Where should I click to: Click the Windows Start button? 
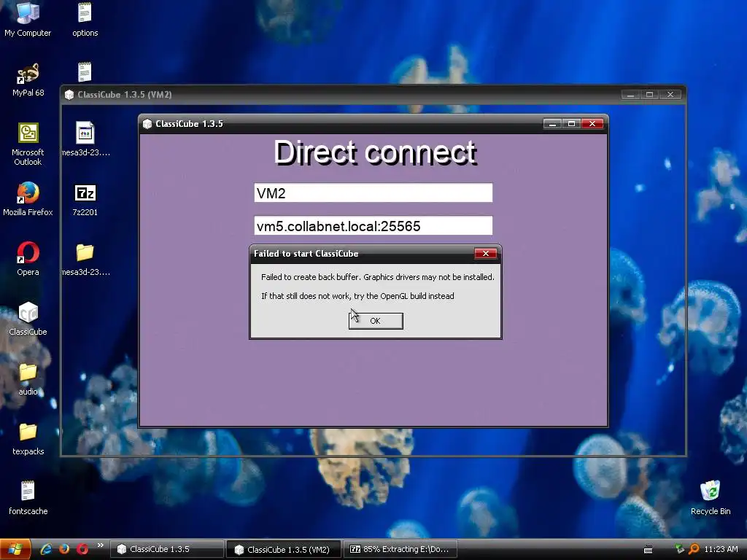pos(15,550)
